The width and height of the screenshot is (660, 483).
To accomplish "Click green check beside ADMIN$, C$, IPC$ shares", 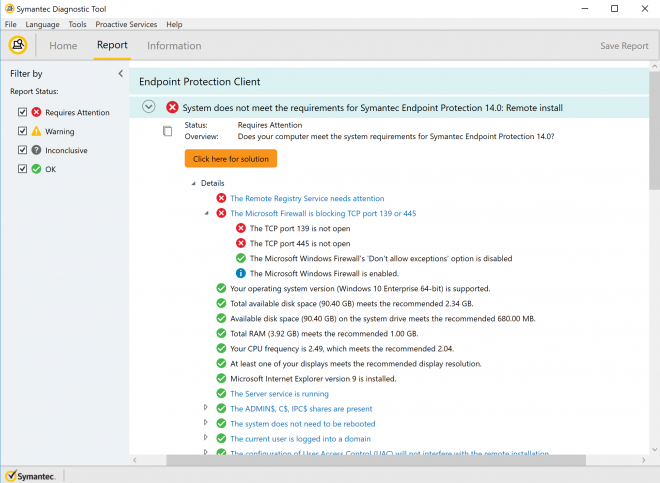I will click(x=221, y=408).
